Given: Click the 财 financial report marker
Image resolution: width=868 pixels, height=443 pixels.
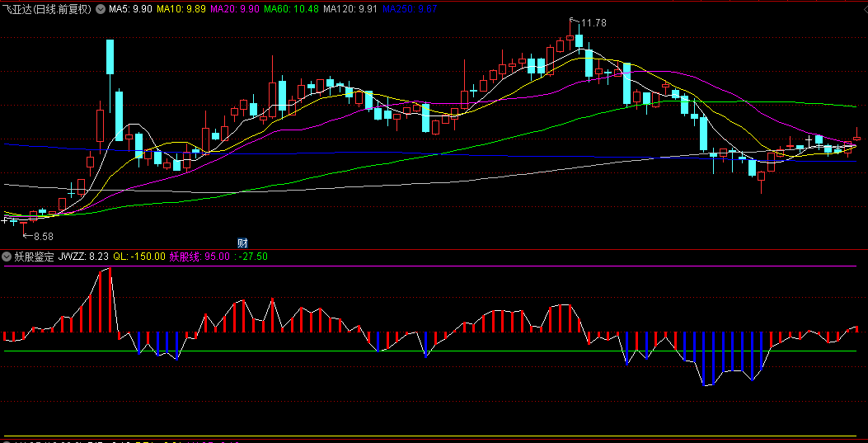Looking at the screenshot, I should [242, 243].
